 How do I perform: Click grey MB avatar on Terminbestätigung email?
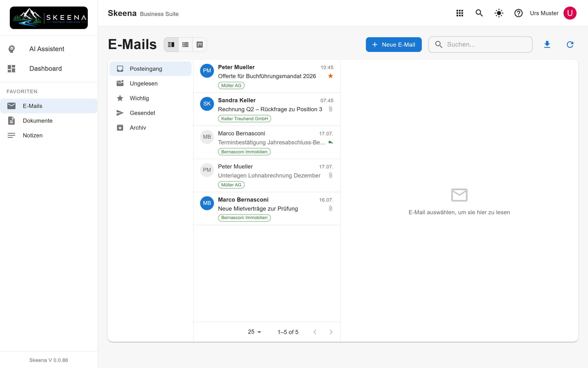[x=207, y=137]
